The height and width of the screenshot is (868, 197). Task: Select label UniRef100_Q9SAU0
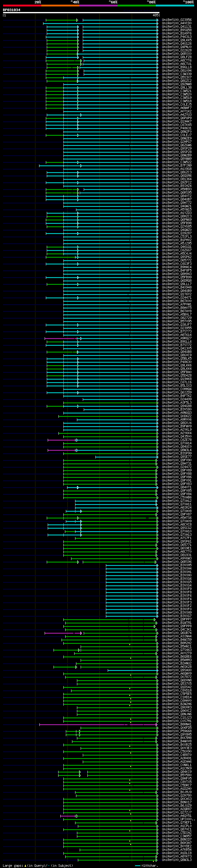176,670
